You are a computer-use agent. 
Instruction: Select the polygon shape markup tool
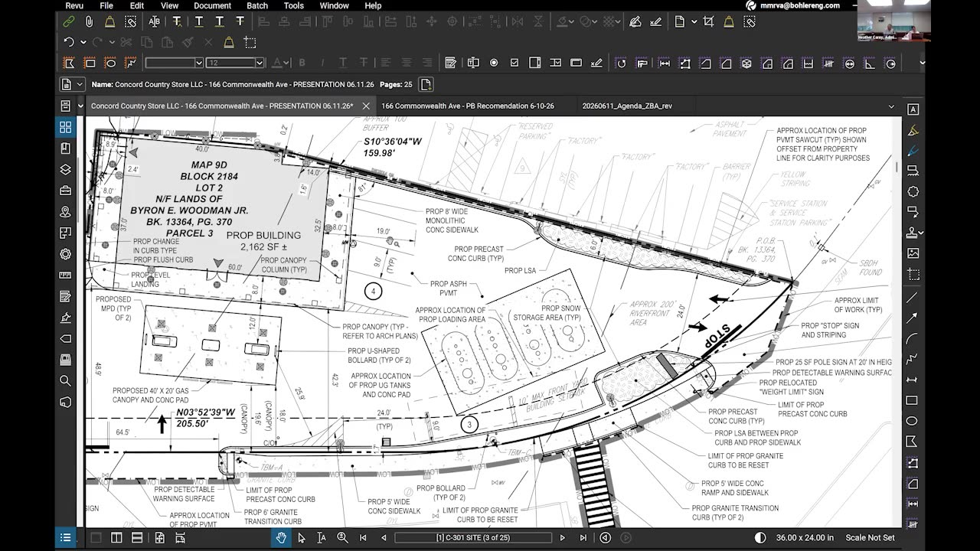pyautogui.click(x=68, y=63)
